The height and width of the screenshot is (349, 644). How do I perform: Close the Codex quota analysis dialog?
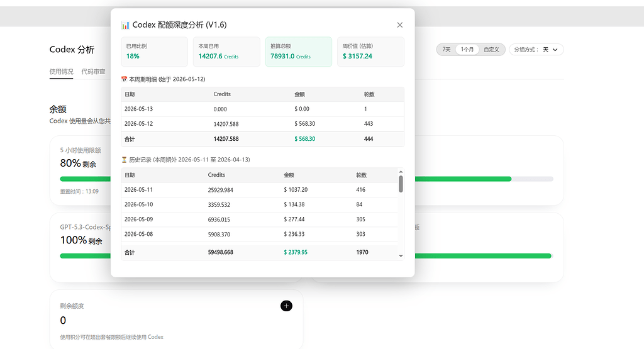click(x=399, y=25)
